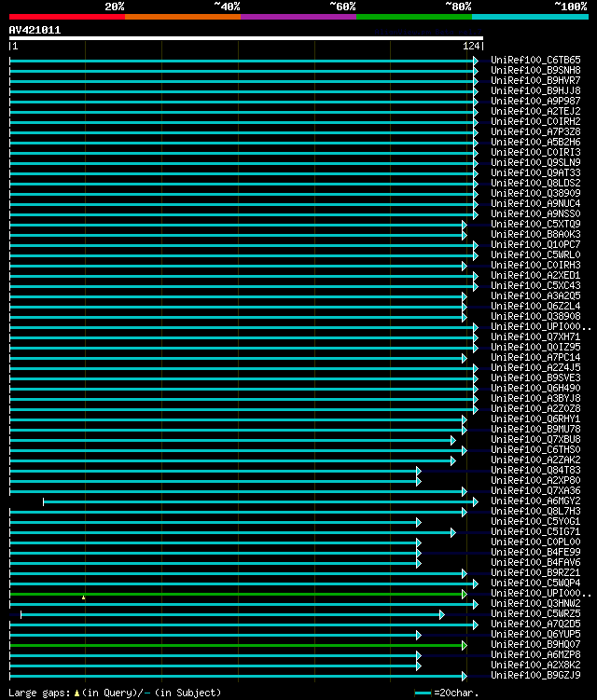Select hit label UniRef100_A5B2H6
This screenshot has height=700, width=597.
point(535,142)
